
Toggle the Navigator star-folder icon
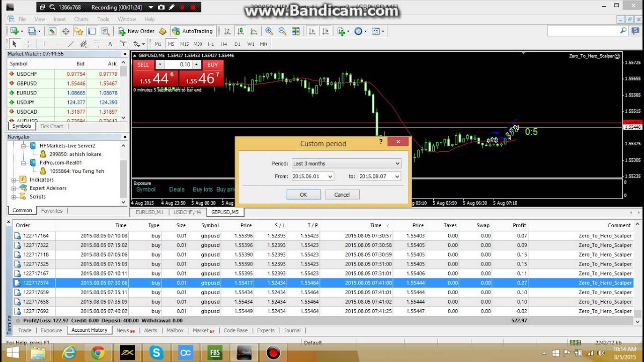point(79,31)
